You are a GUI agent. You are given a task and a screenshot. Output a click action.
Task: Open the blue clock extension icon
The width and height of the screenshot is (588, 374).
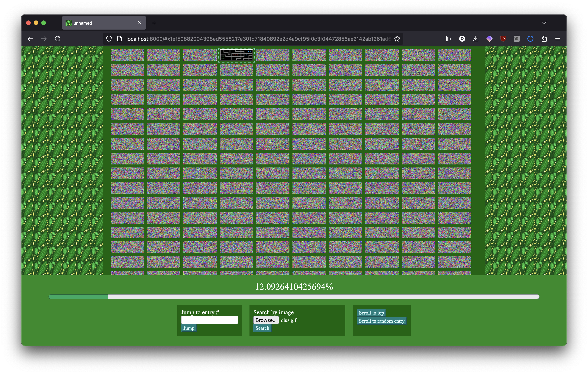coord(530,39)
